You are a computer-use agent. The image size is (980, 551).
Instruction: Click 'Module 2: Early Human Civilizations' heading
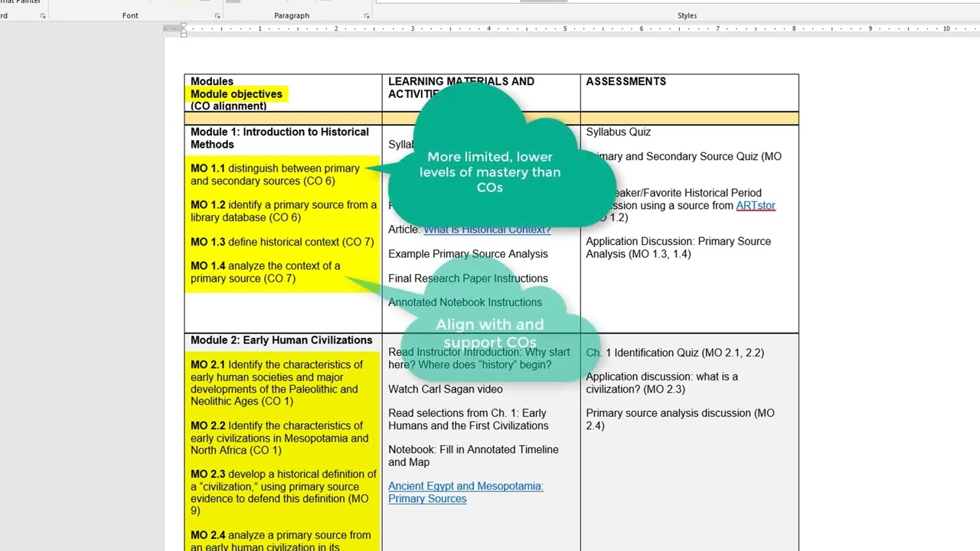click(x=281, y=340)
